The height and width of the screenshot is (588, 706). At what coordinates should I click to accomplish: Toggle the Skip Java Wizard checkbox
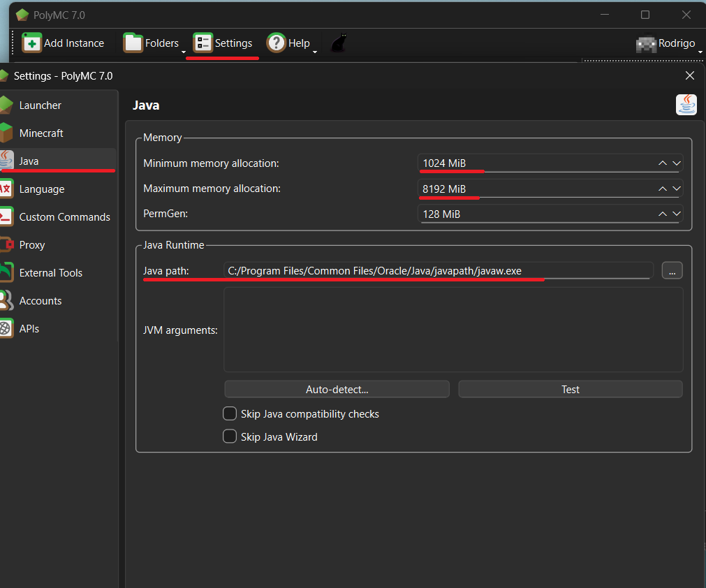point(230,437)
